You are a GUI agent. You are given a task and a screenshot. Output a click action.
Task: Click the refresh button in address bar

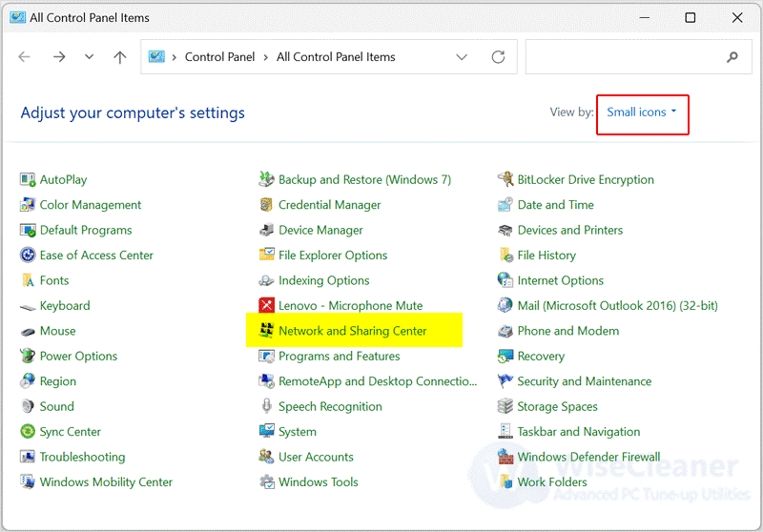(x=498, y=57)
